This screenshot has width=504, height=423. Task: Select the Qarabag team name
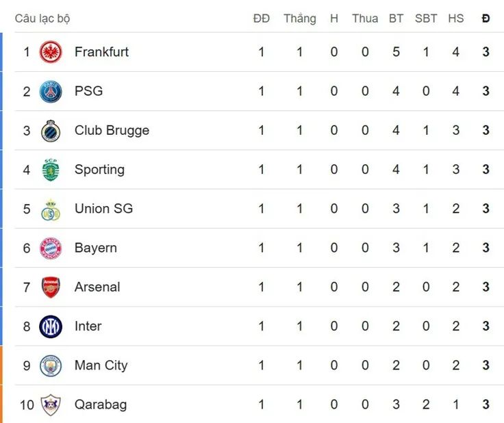tap(101, 405)
